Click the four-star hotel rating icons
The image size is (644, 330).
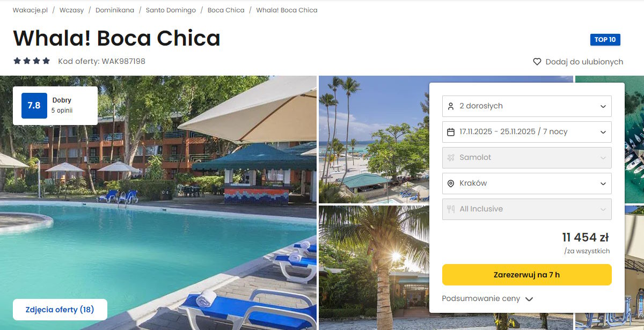[x=32, y=61]
